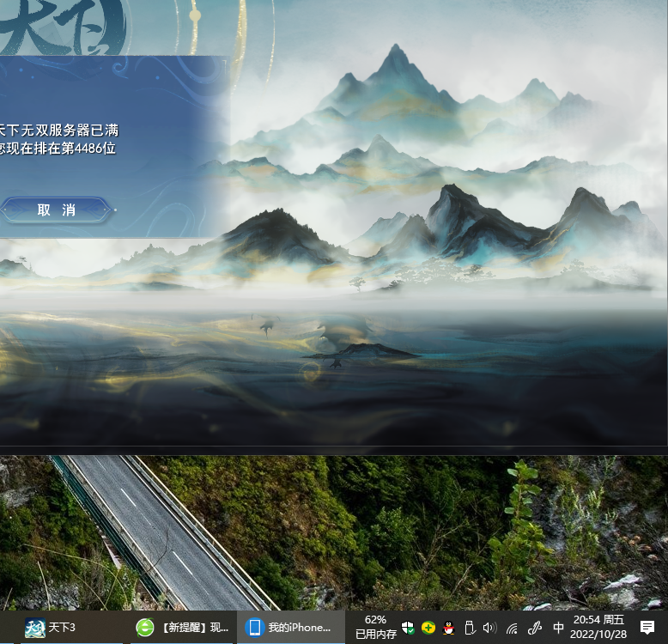668x644 pixels.
Task: Click the queue position 第4486位 text
Action: (x=58, y=148)
